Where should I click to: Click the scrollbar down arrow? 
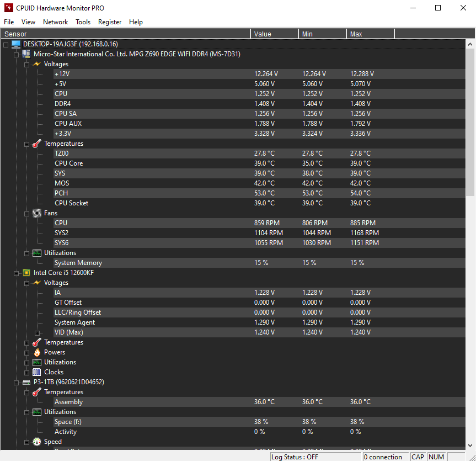(470, 446)
